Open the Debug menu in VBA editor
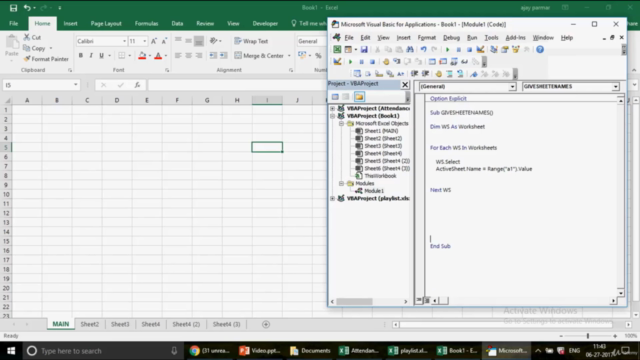 (x=451, y=38)
